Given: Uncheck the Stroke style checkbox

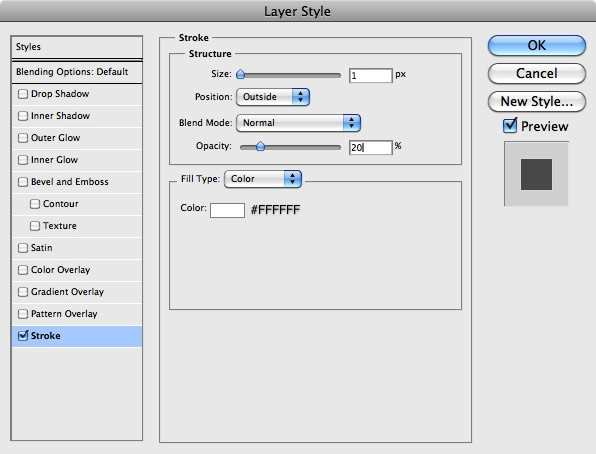Looking at the screenshot, I should tap(23, 335).
